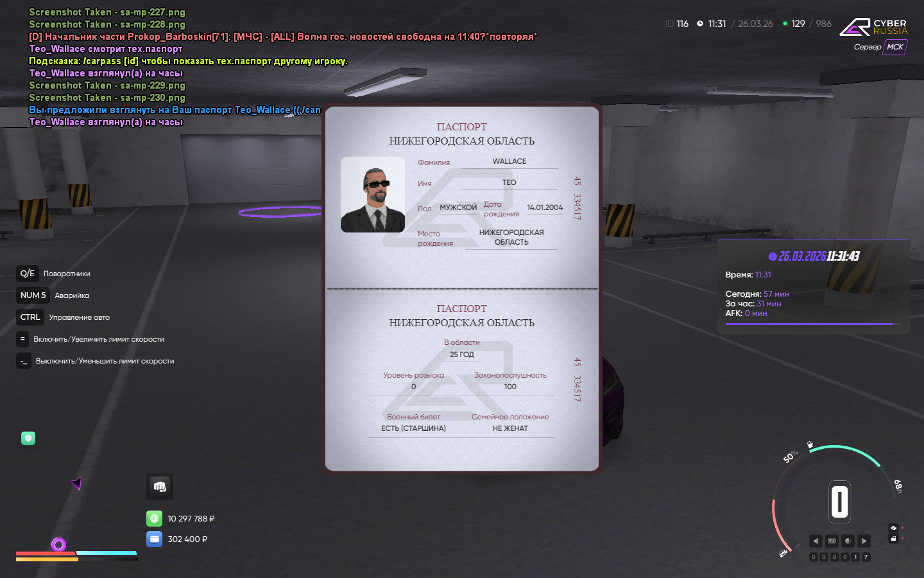Click the NUM 5 hazard lights key hint

33,295
